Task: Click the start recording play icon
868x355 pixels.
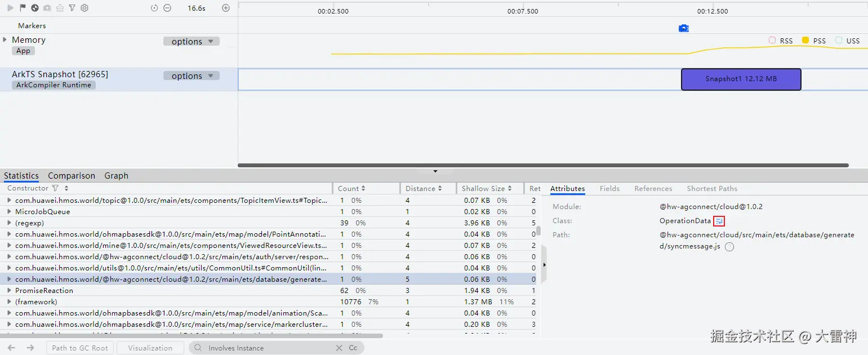Action: (10, 8)
